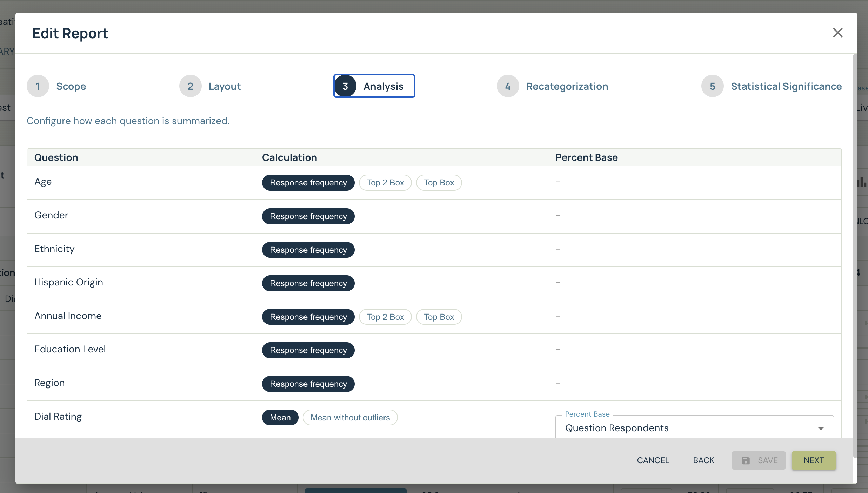Go to step 4 Recategorization
This screenshot has width=868, height=493.
coord(553,86)
